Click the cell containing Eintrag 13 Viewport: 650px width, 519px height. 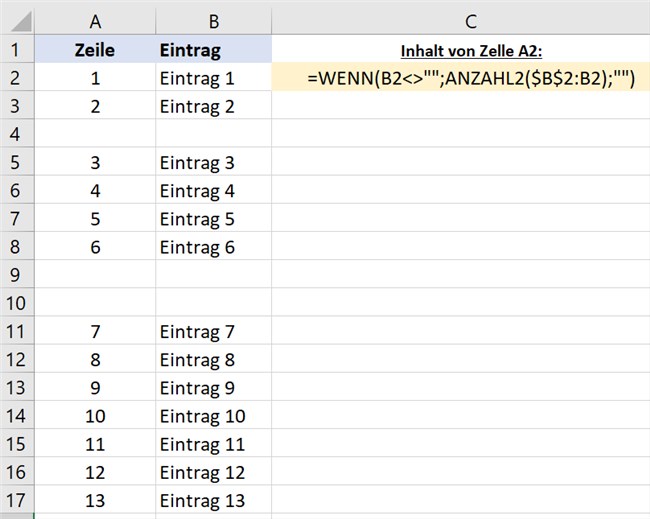click(x=213, y=500)
